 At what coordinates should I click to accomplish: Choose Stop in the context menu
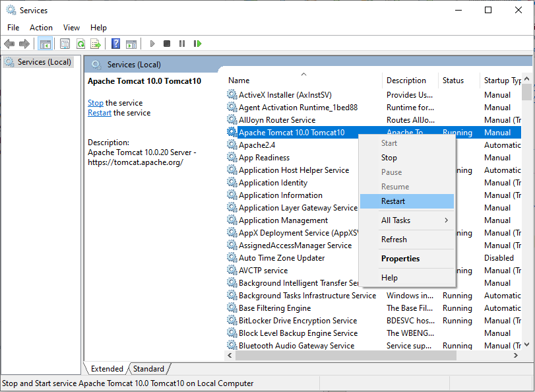(x=407, y=158)
